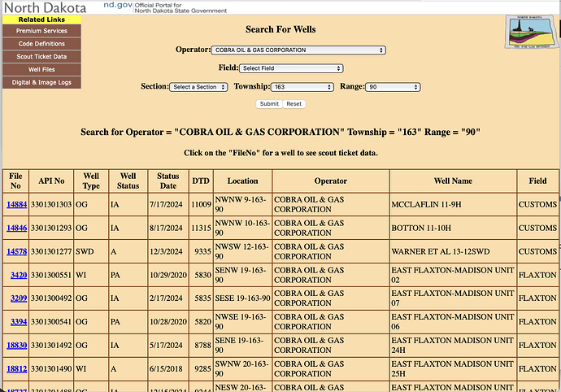The width and height of the screenshot is (561, 392).
Task: Click API number 3301301293
Action: [x=51, y=228]
